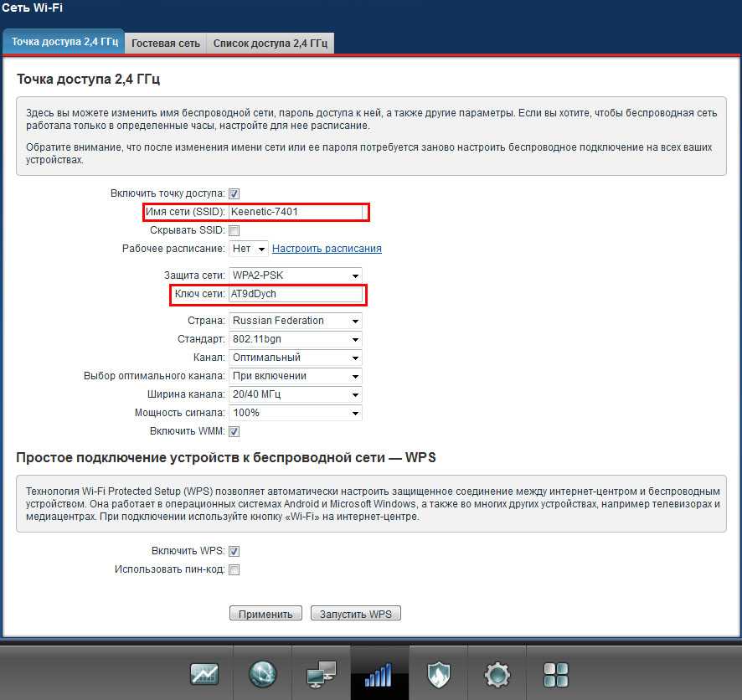Tick the hide SSID checkbox

tap(234, 230)
